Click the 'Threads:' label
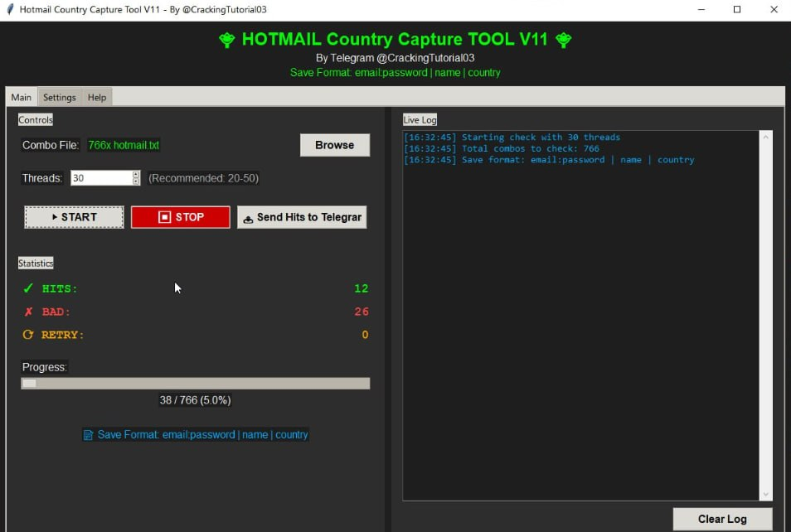The width and height of the screenshot is (791, 532). [x=42, y=178]
